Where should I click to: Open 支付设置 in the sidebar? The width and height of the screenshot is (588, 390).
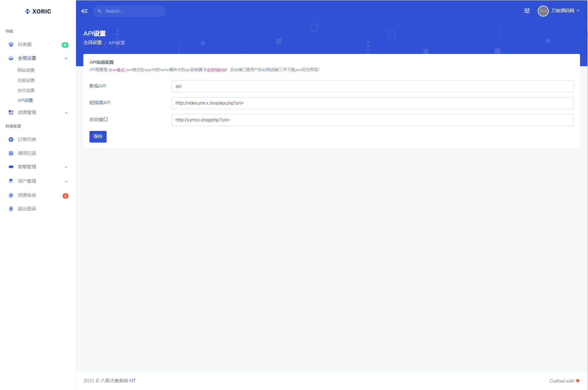(x=26, y=90)
